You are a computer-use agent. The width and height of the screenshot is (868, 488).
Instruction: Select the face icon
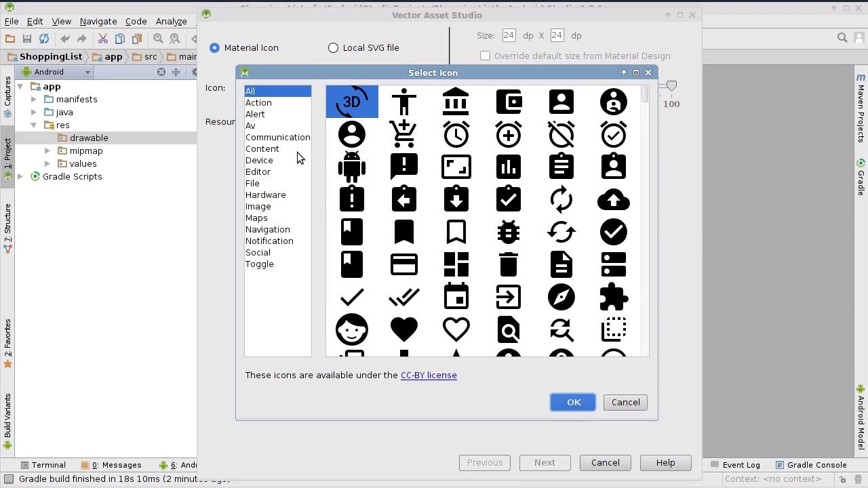point(352,329)
